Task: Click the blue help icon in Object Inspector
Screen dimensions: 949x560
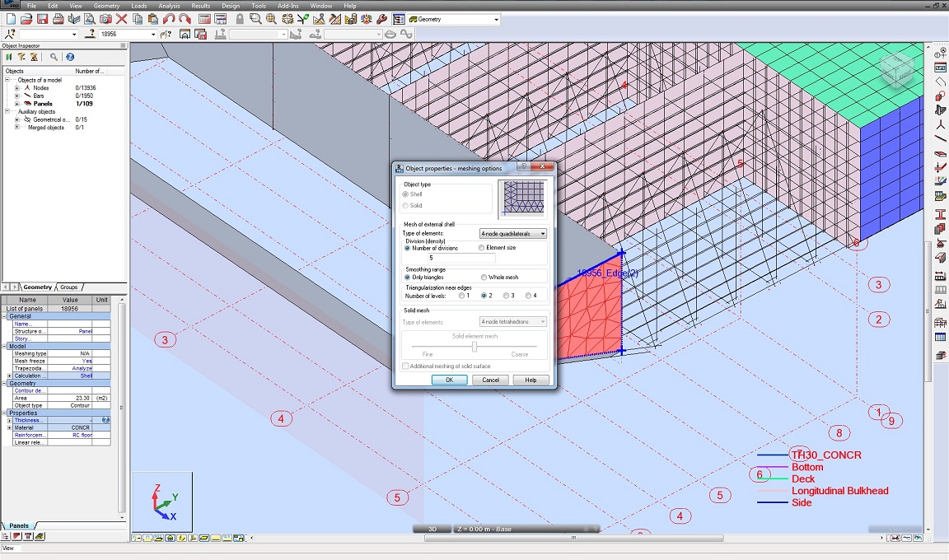Action: coord(70,57)
